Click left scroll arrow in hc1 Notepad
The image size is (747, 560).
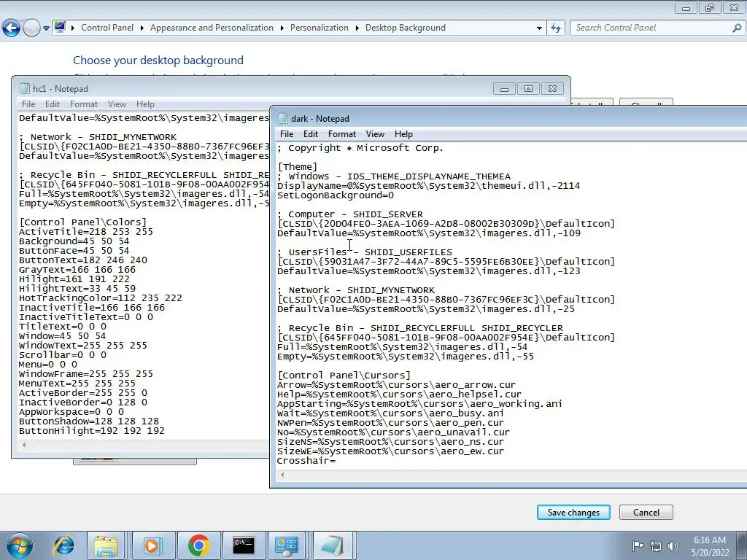[24, 445]
